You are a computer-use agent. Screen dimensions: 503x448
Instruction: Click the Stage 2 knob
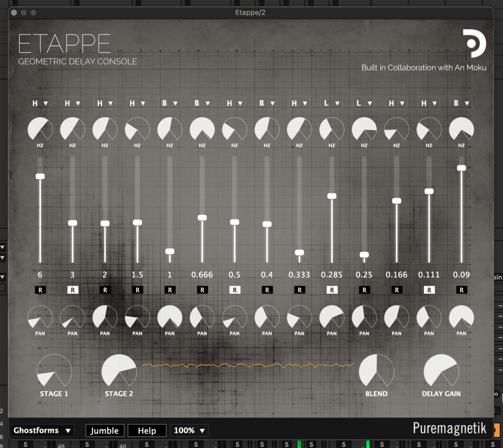(119, 371)
